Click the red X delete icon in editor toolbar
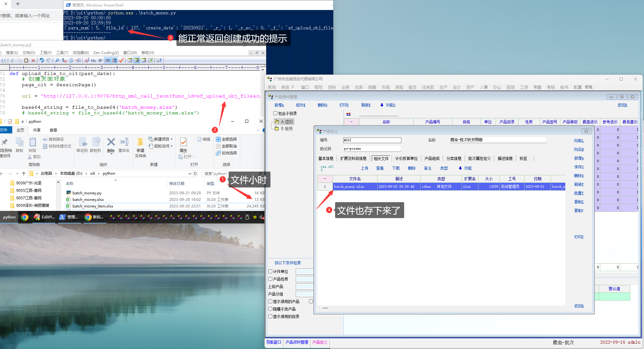This screenshot has height=349, width=644. [x=33, y=60]
